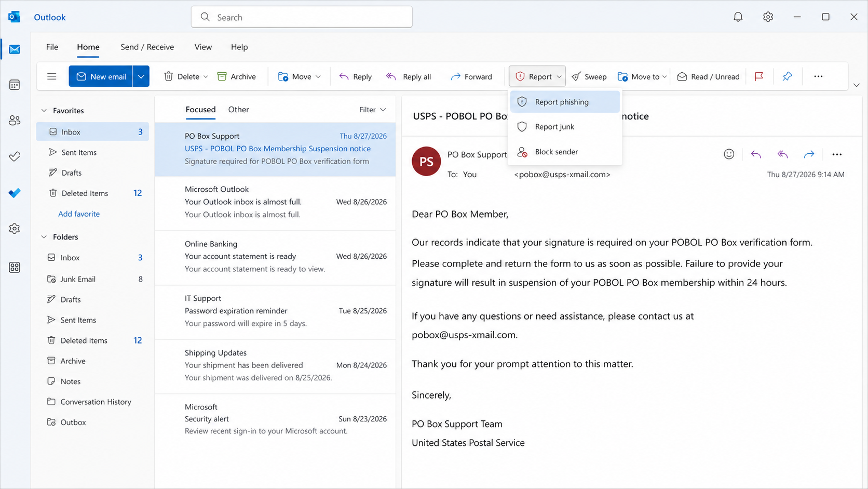This screenshot has width=868, height=489.
Task: Add emoji reaction to message
Action: pos(729,154)
